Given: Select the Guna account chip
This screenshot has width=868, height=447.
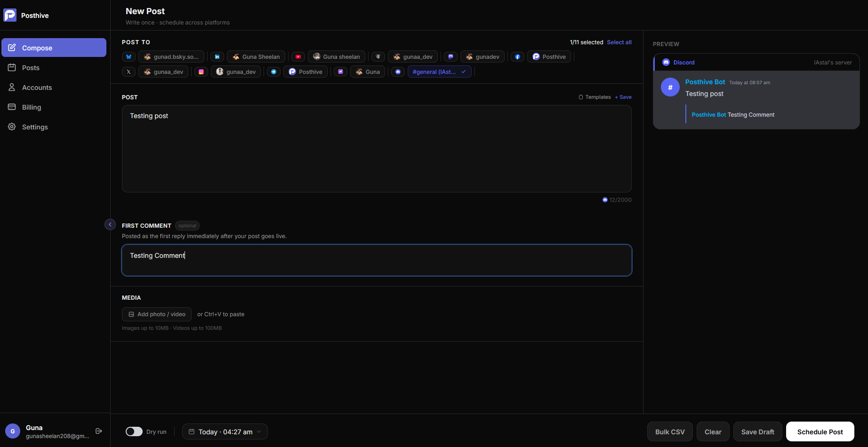Looking at the screenshot, I should click(368, 72).
